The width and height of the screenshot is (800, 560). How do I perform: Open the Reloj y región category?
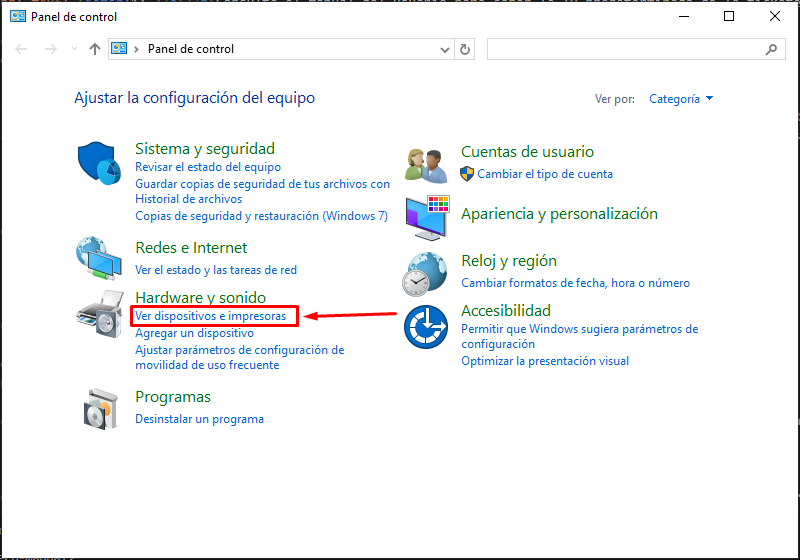(x=509, y=261)
